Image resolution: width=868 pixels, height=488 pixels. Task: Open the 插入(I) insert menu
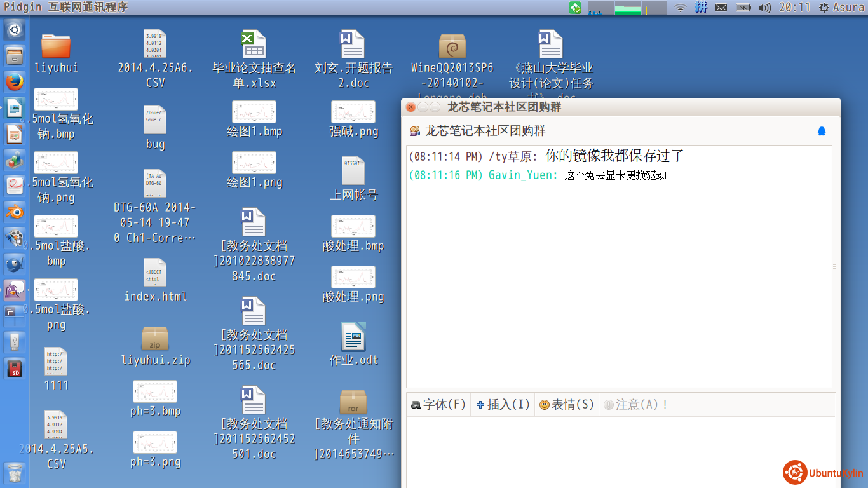(x=503, y=405)
